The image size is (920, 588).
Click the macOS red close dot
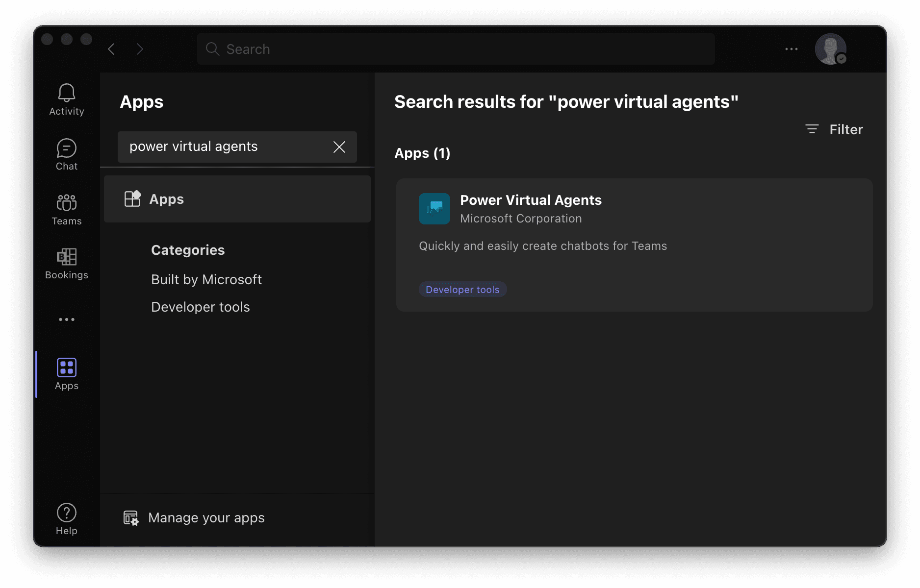47,39
